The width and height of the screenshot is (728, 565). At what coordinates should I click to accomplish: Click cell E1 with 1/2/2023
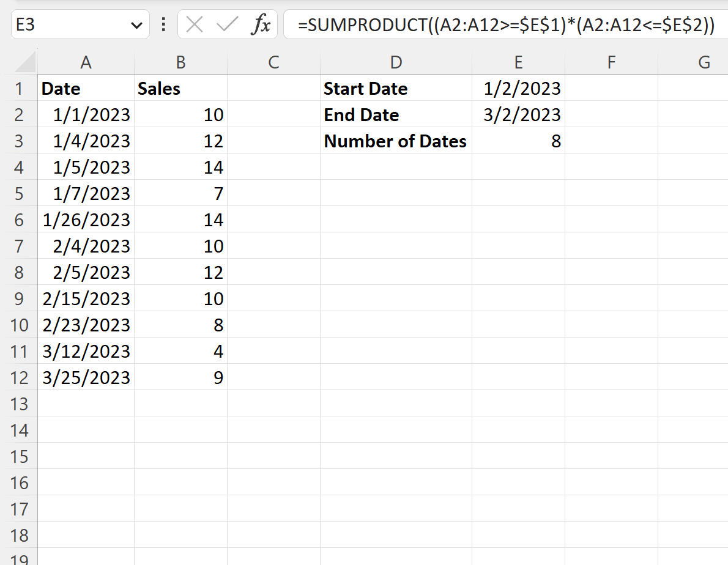point(518,88)
